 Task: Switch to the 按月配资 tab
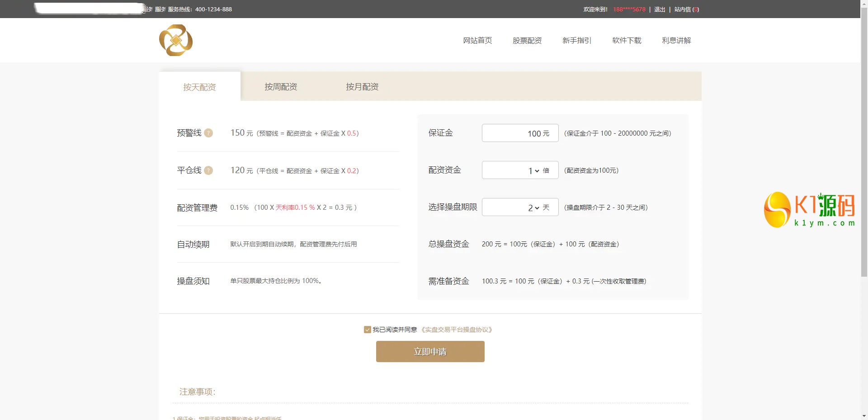(362, 86)
